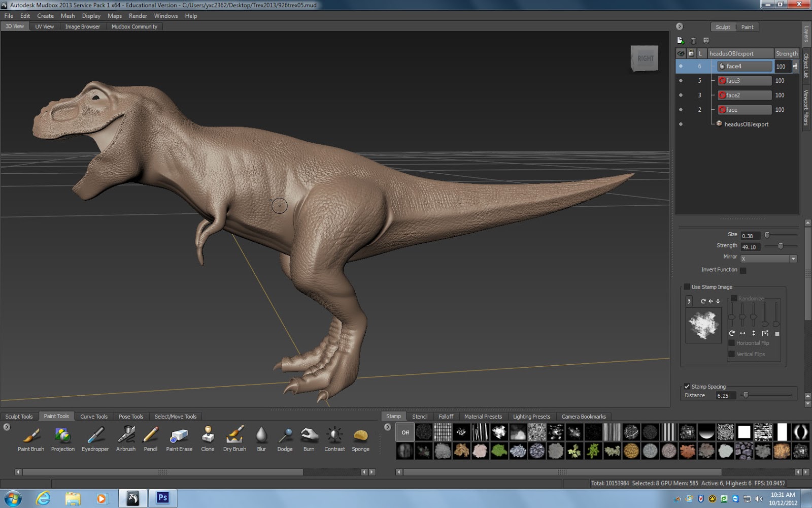Collapse the right panel with arrow button

point(680,27)
